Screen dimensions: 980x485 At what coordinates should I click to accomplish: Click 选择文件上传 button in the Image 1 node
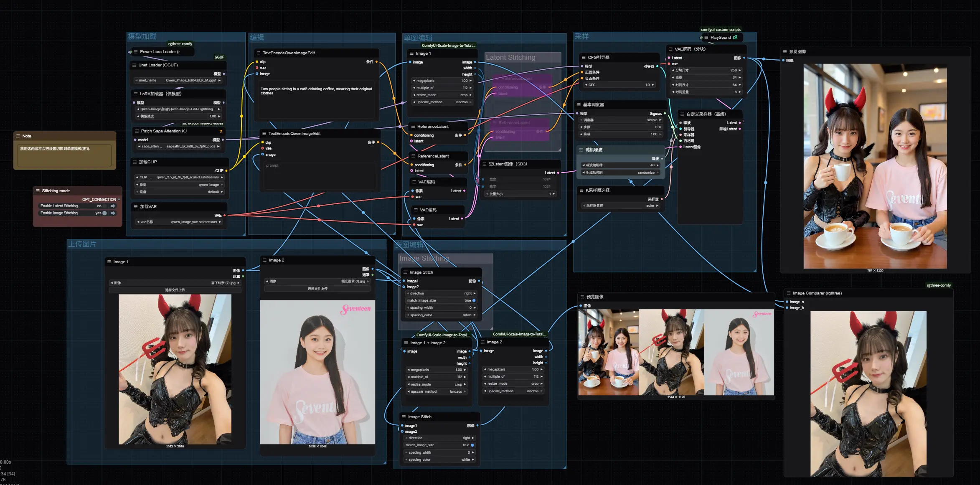tap(175, 290)
